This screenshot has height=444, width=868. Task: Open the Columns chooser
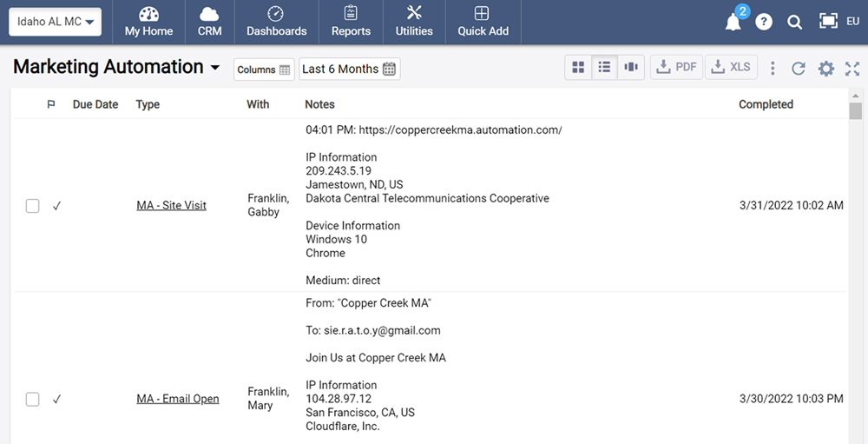264,70
